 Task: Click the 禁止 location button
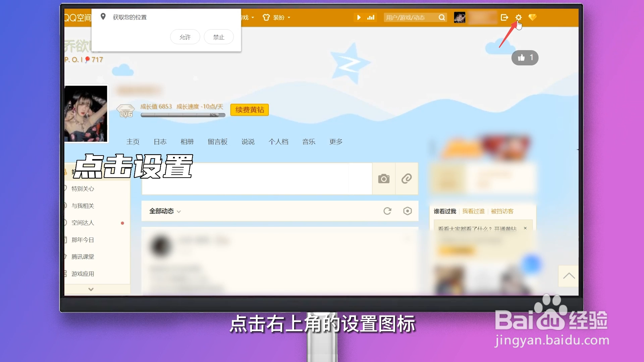click(x=219, y=37)
